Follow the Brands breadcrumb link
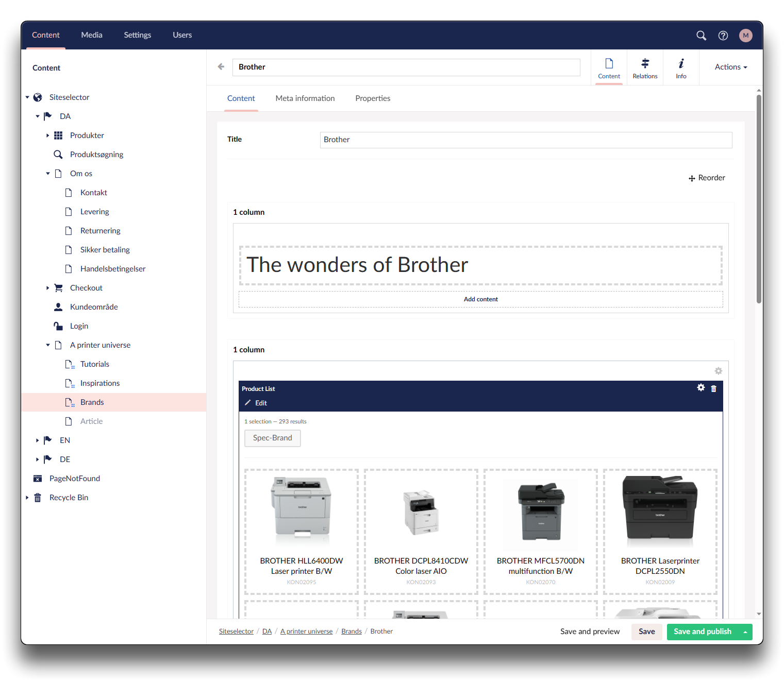The width and height of the screenshot is (784, 682). tap(351, 632)
